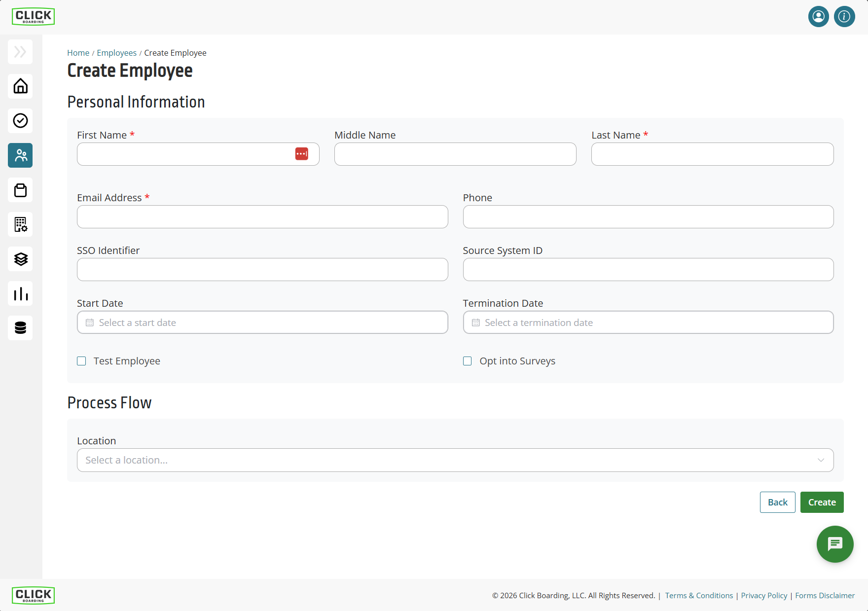Open the chat bubble support button

click(x=835, y=544)
